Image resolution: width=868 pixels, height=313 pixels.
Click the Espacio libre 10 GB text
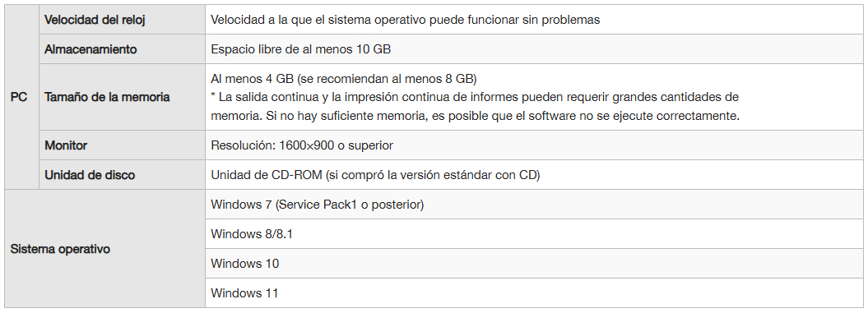300,49
